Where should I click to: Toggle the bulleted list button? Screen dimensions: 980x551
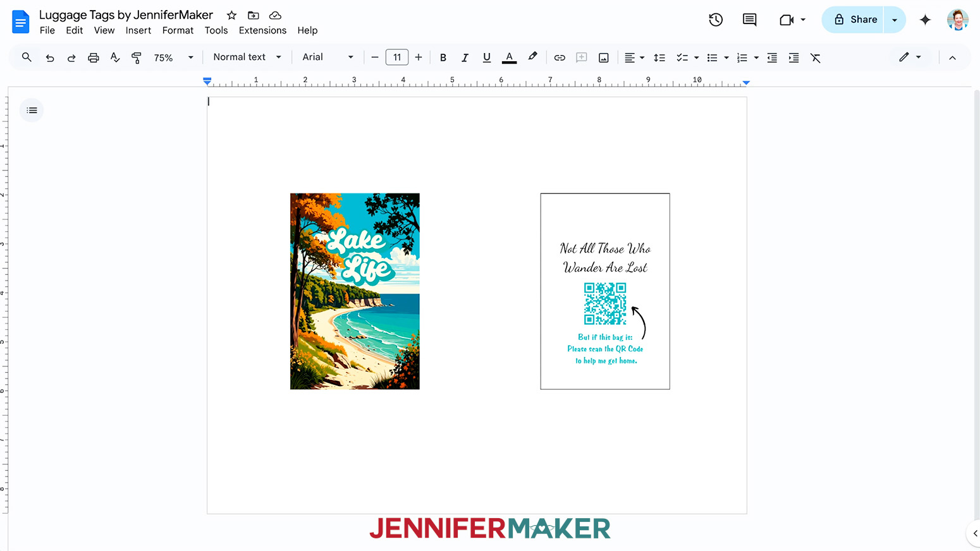pyautogui.click(x=712, y=58)
